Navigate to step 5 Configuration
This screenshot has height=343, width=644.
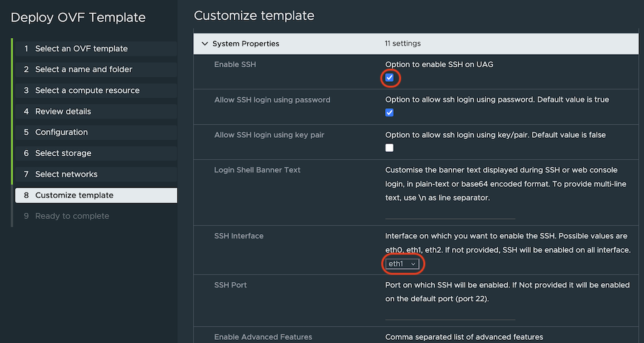[62, 132]
